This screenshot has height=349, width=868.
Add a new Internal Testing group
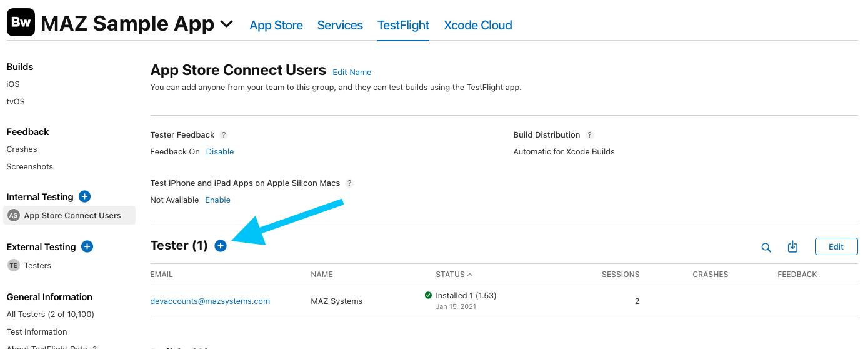click(85, 196)
